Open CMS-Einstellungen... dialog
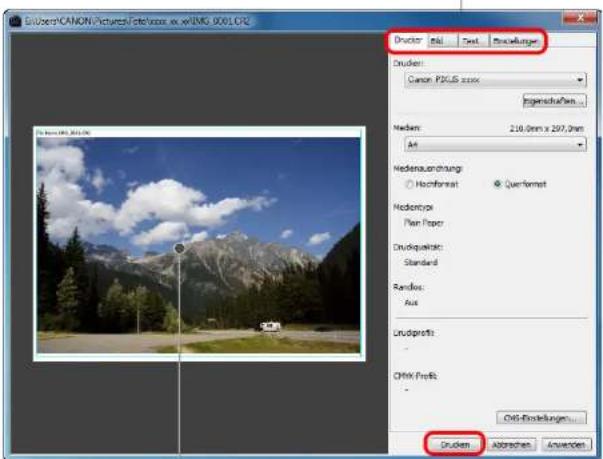Viewport: 603px width, 459px height. (x=541, y=418)
